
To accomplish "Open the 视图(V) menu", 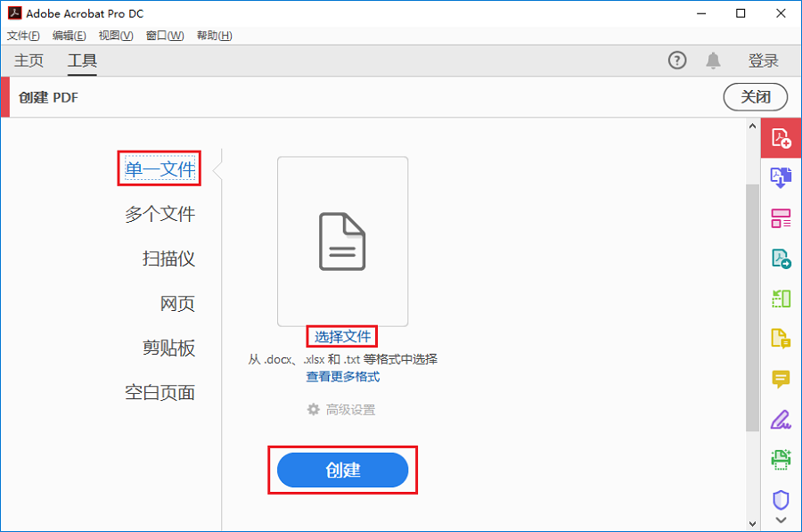I will [116, 36].
